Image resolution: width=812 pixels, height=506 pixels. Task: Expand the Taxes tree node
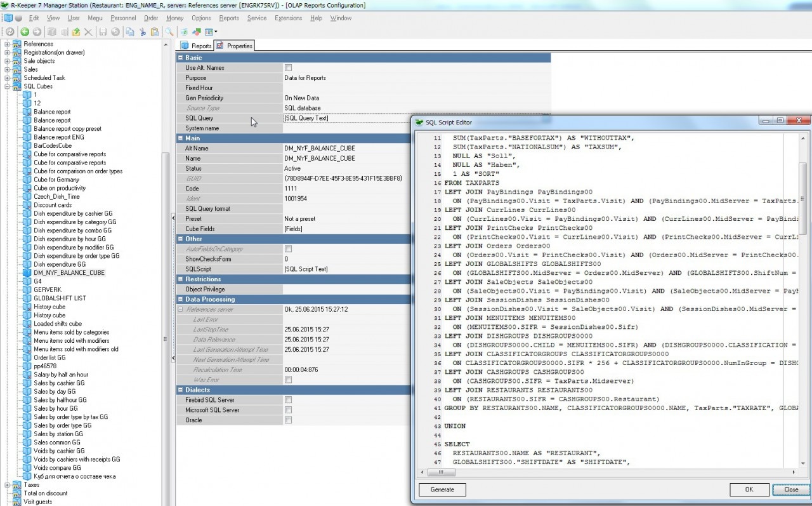pos(7,484)
